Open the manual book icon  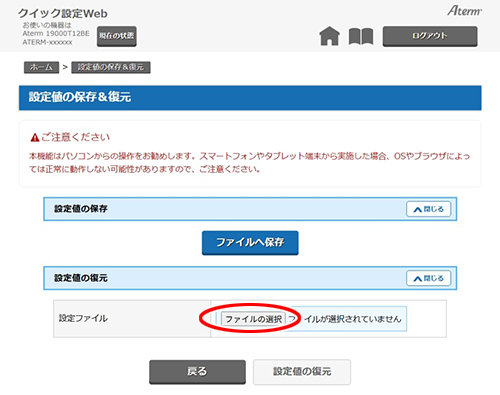361,36
